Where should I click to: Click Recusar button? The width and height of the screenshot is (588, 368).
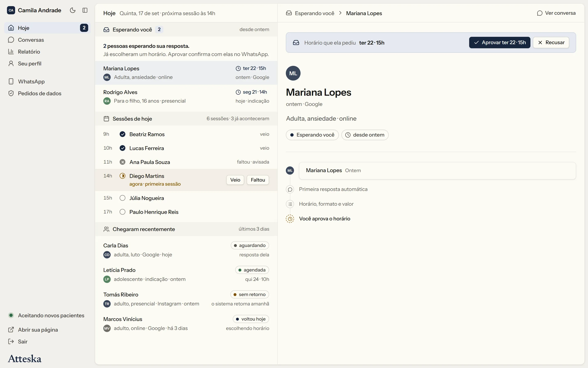click(551, 43)
